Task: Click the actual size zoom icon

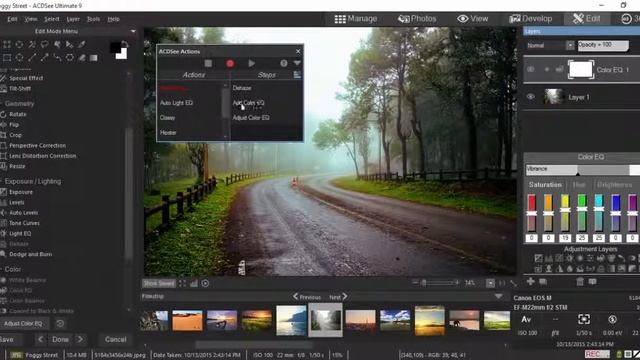Action: point(502,283)
